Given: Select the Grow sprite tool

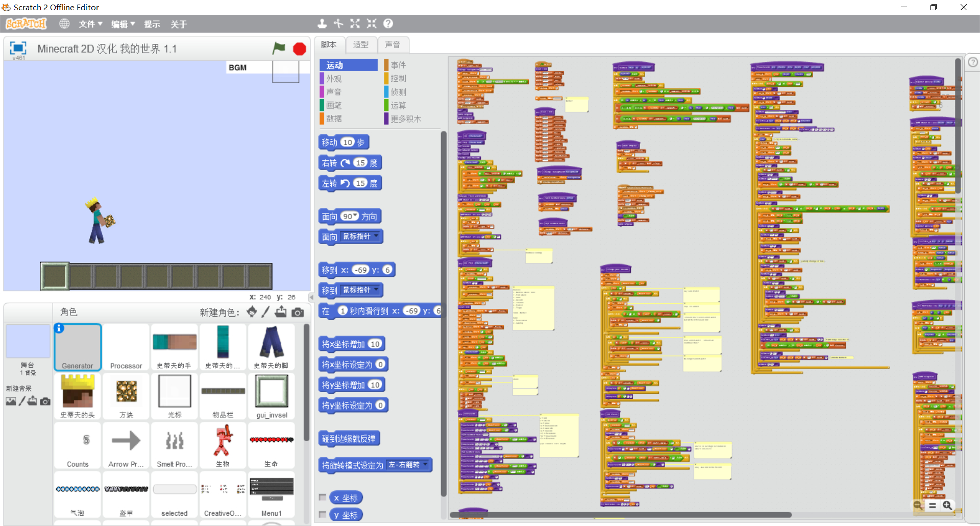Looking at the screenshot, I should pyautogui.click(x=355, y=23).
